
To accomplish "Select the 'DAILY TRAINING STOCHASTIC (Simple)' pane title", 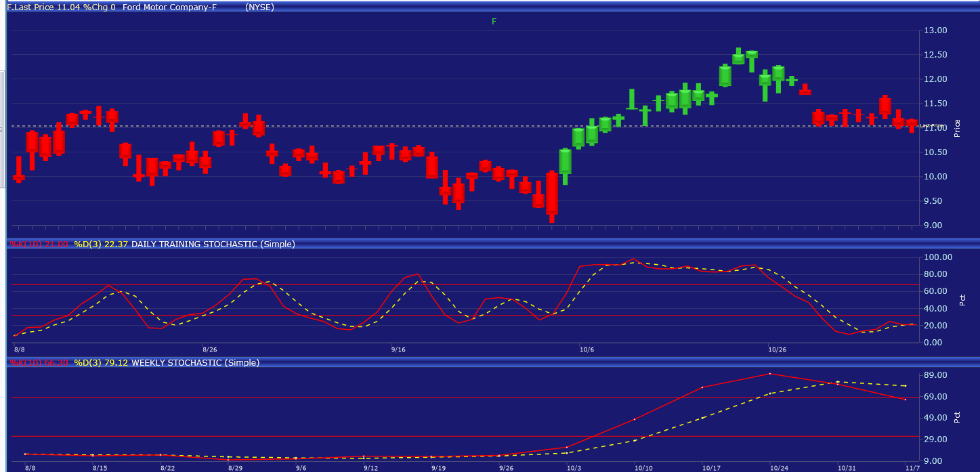I will point(213,244).
